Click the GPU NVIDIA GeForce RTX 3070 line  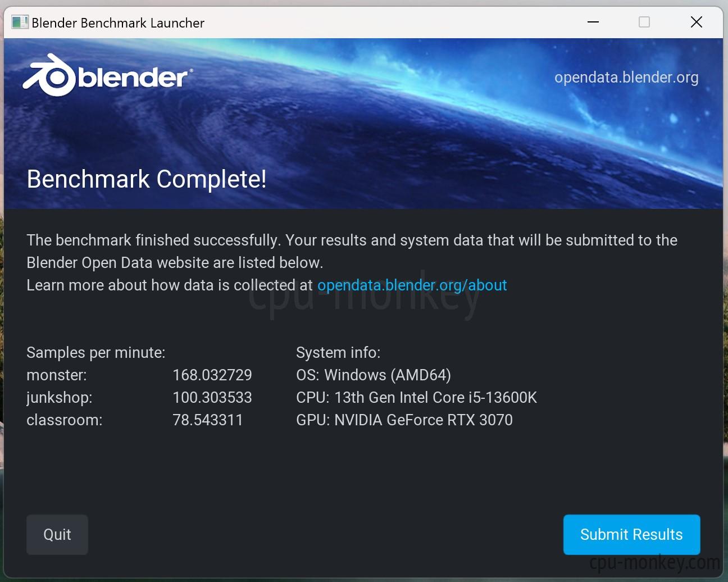coord(404,420)
